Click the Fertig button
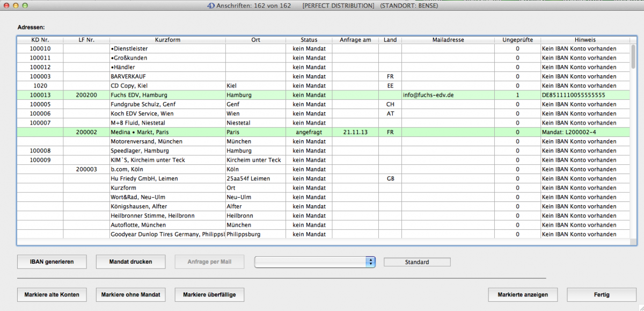This screenshot has height=311, width=644. tap(601, 294)
